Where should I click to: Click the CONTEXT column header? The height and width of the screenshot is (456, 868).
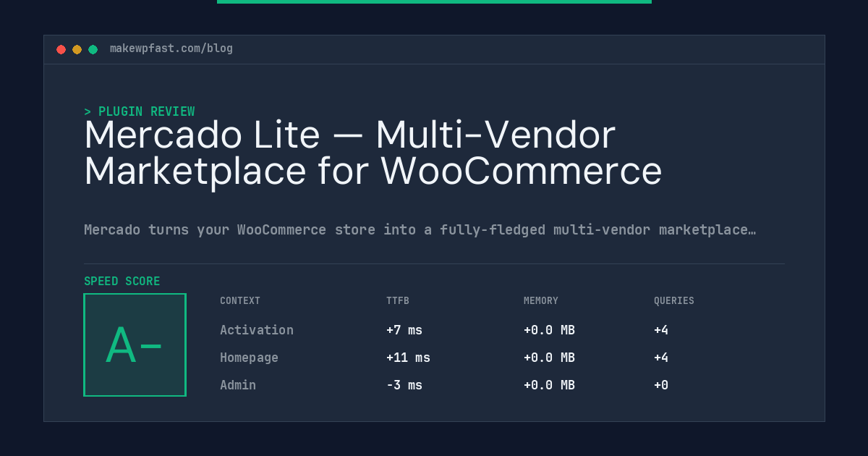(x=240, y=301)
